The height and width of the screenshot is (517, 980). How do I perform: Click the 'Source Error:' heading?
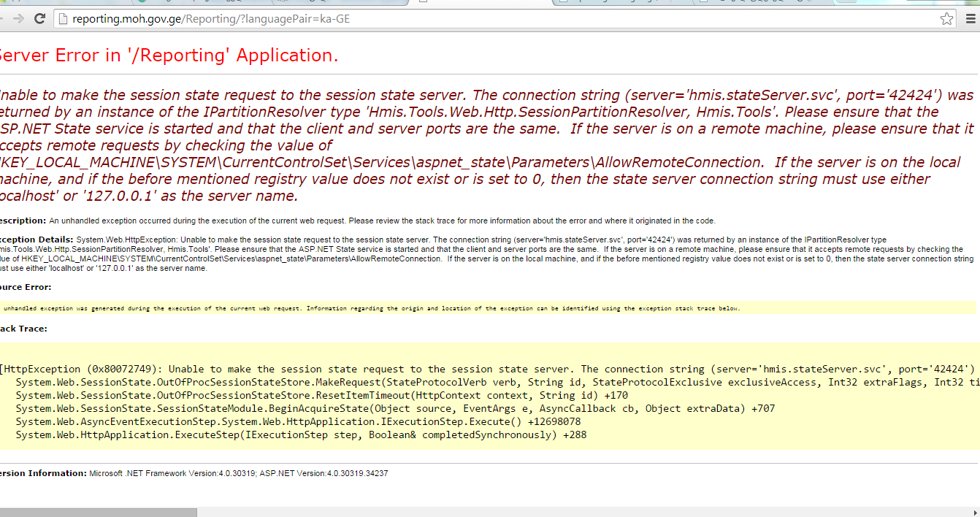coord(26,287)
